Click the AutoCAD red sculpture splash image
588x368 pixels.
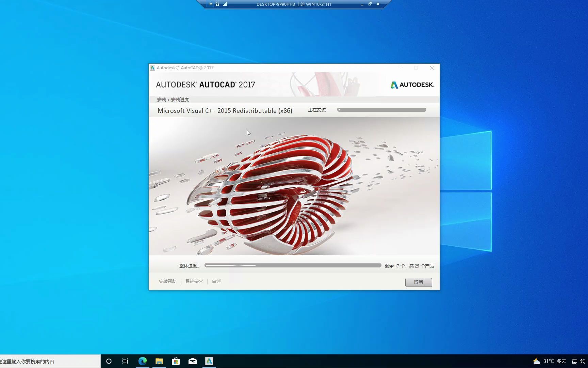(294, 186)
